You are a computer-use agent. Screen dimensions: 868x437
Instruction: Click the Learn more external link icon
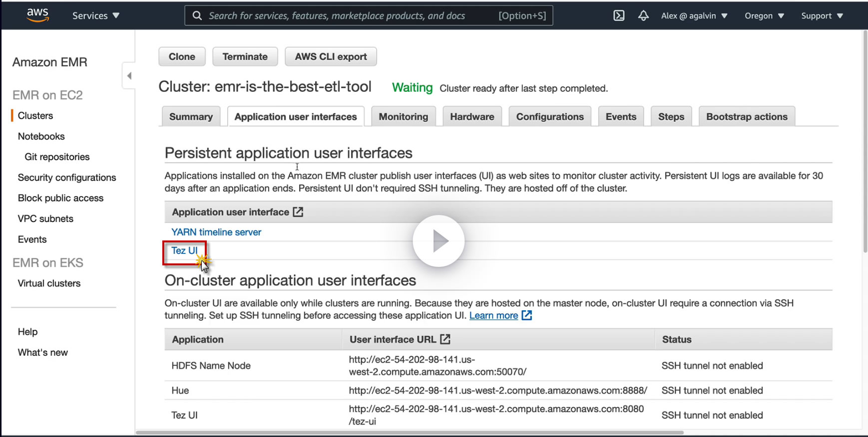point(527,315)
